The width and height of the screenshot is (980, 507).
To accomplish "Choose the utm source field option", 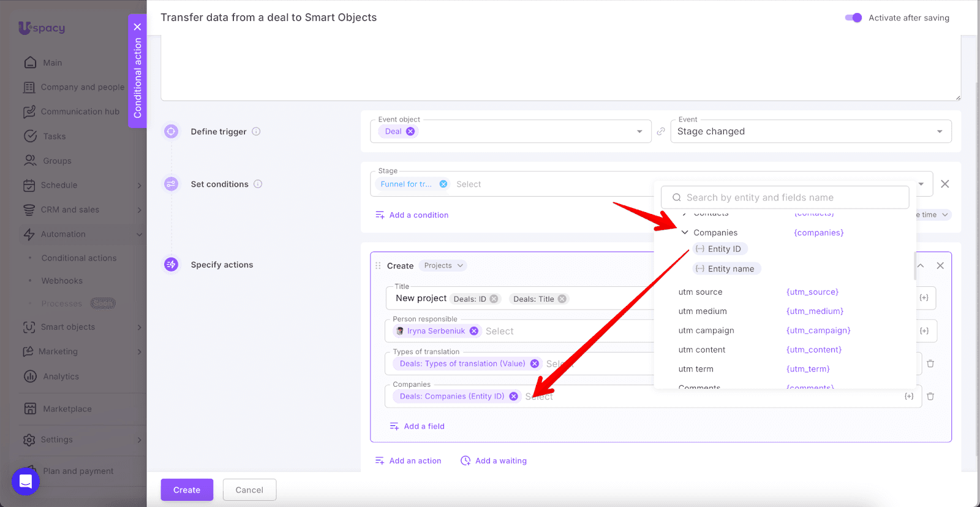I will (700, 292).
